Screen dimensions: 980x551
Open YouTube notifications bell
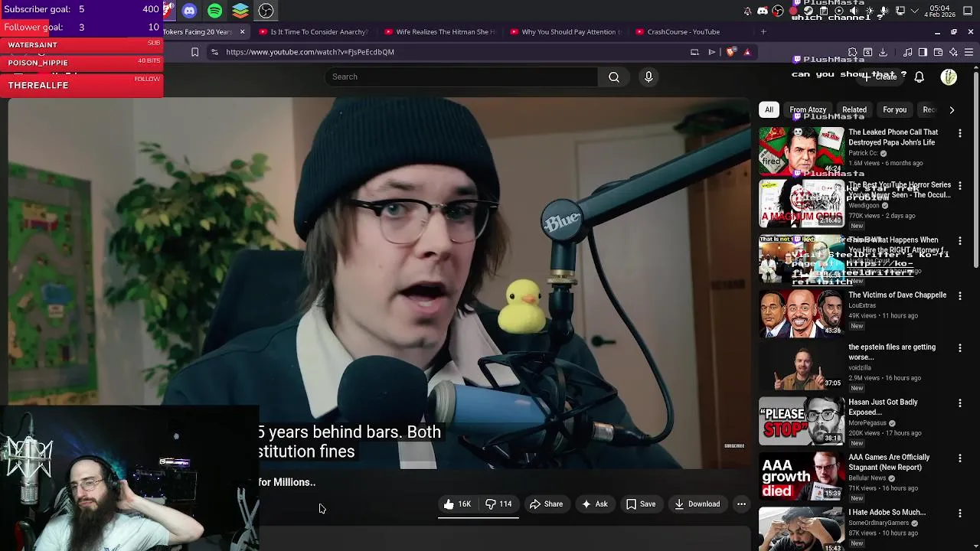(920, 77)
